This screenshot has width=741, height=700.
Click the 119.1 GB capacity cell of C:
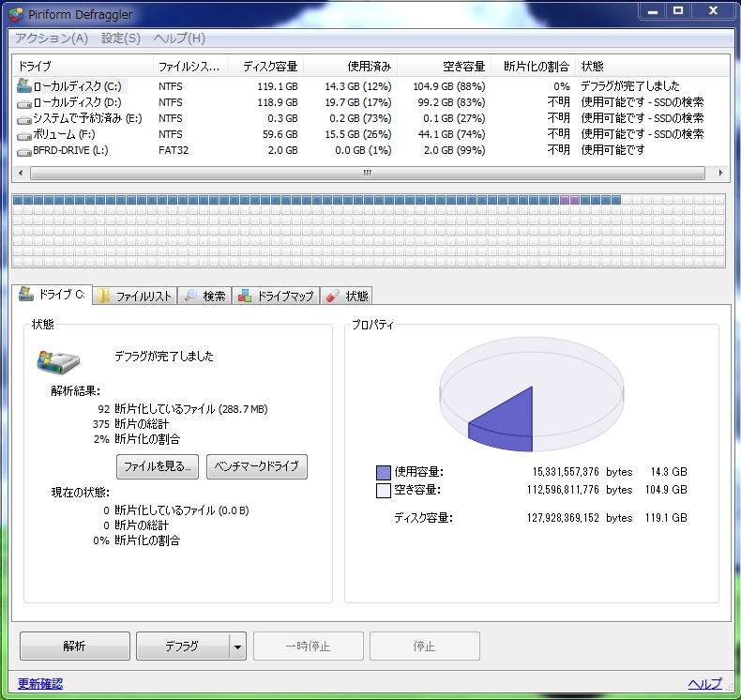click(x=278, y=86)
